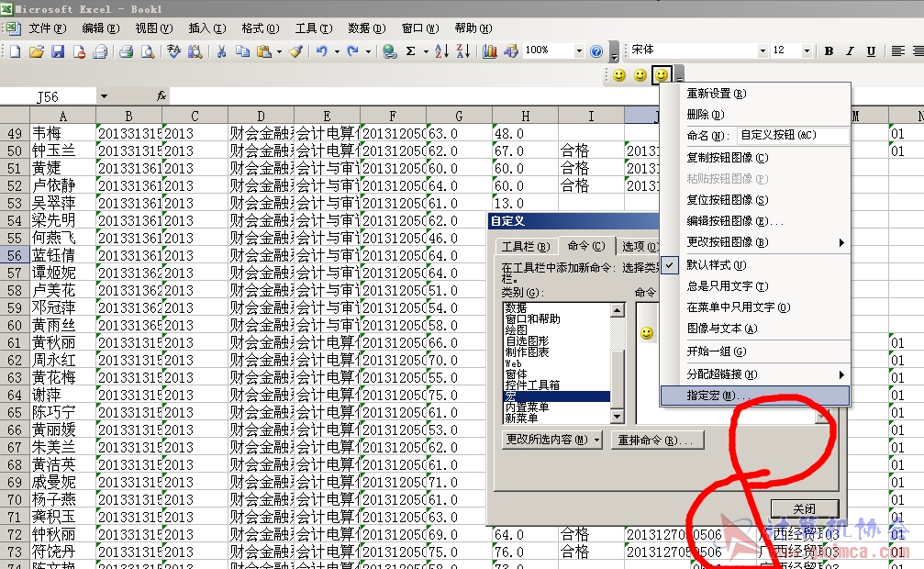
Task: Align cell text left
Action: tap(897, 51)
